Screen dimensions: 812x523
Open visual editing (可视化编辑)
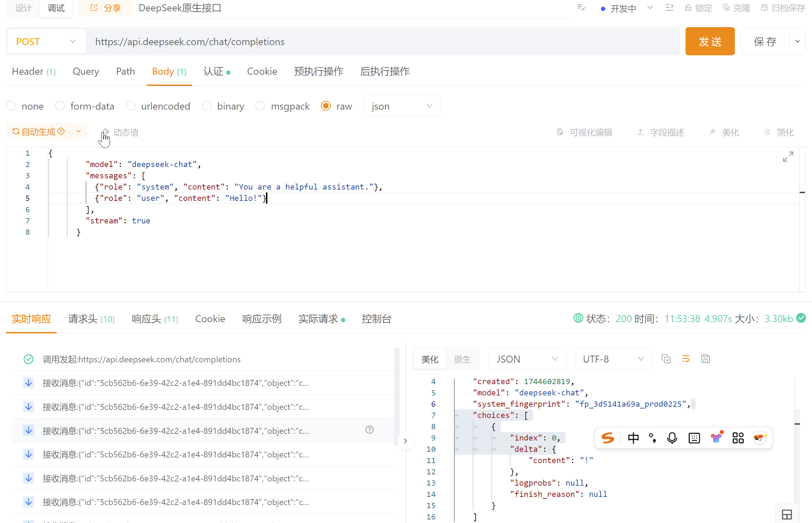(584, 132)
